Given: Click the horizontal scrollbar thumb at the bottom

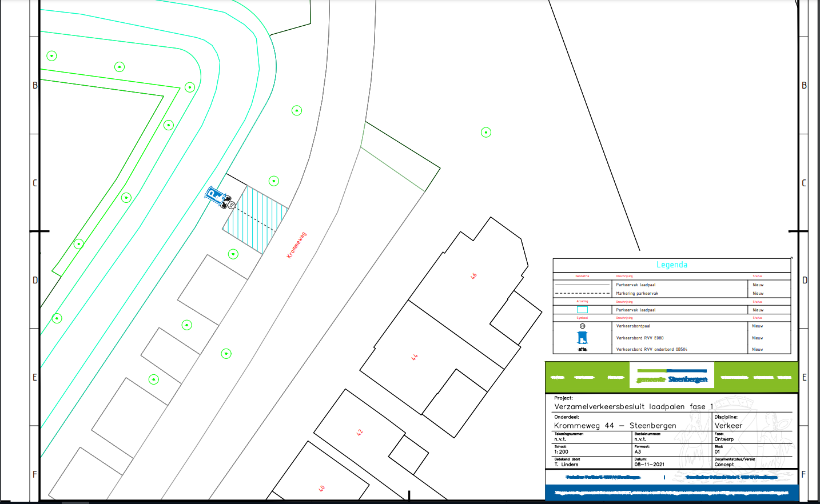Looking at the screenshot, I should 75,502.
